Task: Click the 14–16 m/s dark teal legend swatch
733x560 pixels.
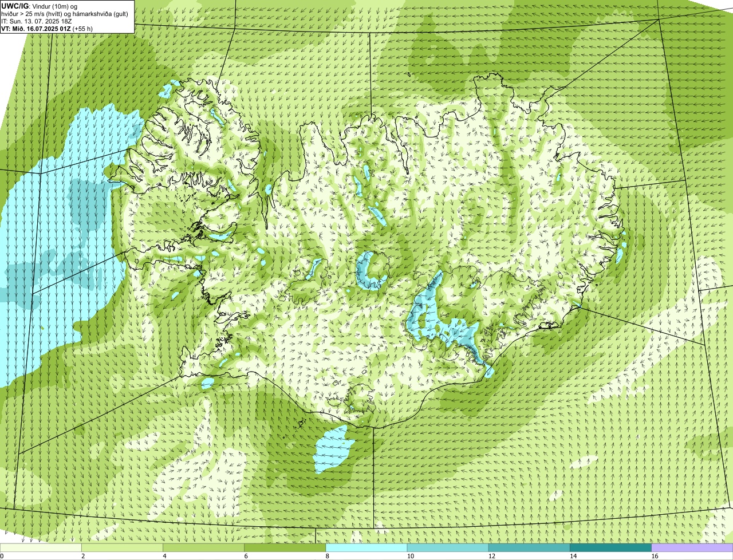Action: [x=610, y=547]
